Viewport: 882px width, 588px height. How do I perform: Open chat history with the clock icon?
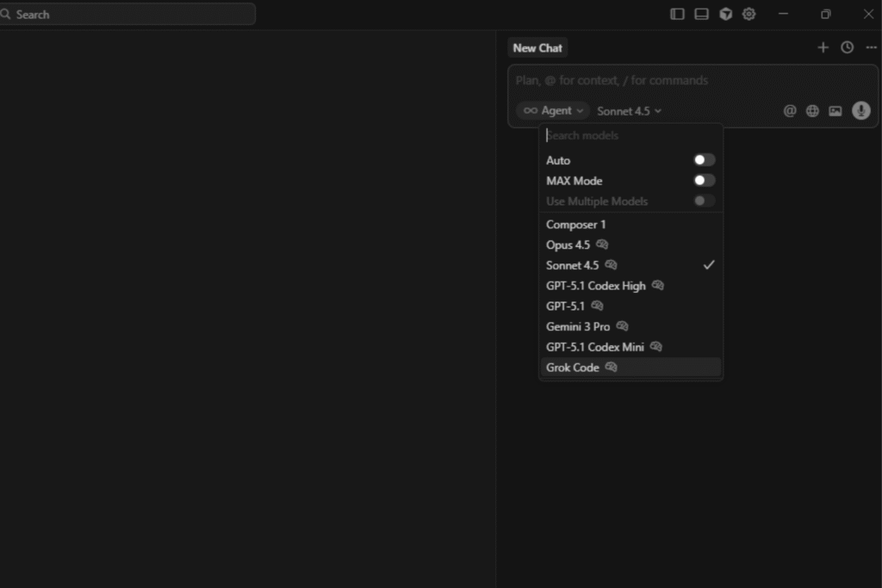tap(847, 47)
